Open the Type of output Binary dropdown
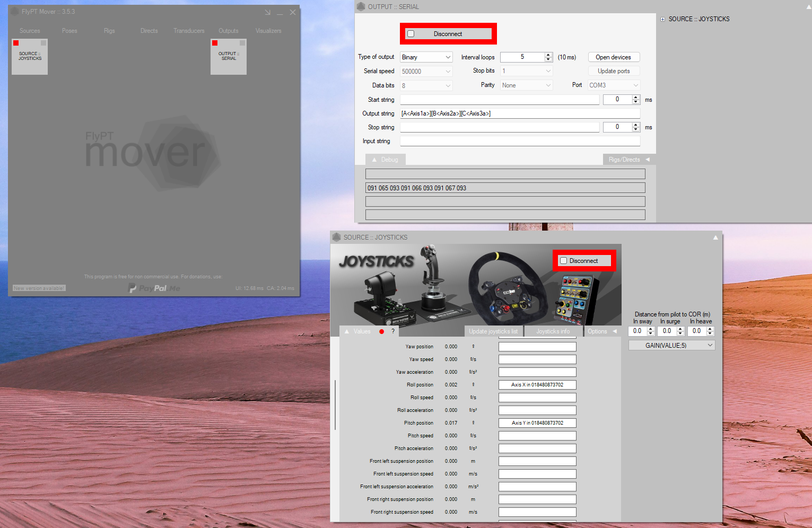The height and width of the screenshot is (528, 812). tap(426, 57)
